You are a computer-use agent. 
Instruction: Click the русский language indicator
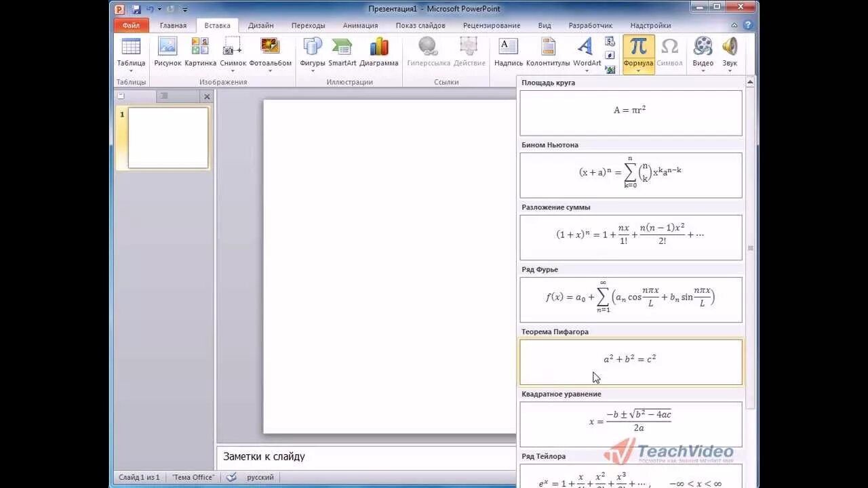pos(260,477)
